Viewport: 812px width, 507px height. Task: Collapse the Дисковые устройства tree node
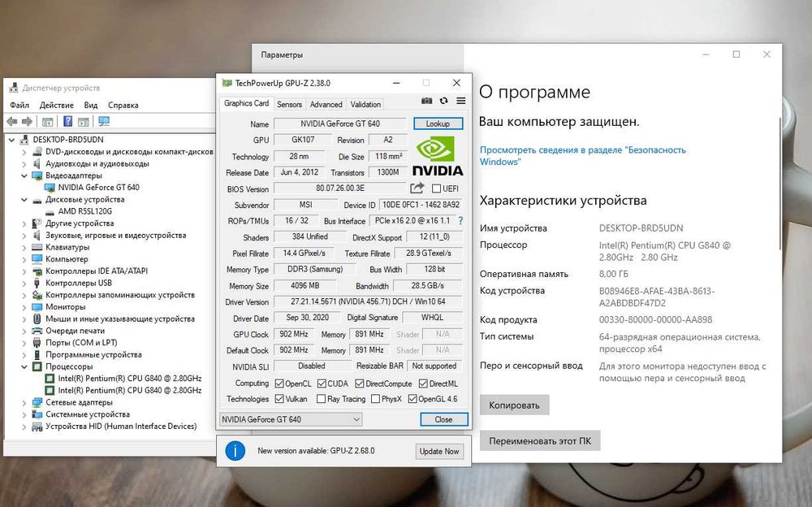[x=24, y=199]
